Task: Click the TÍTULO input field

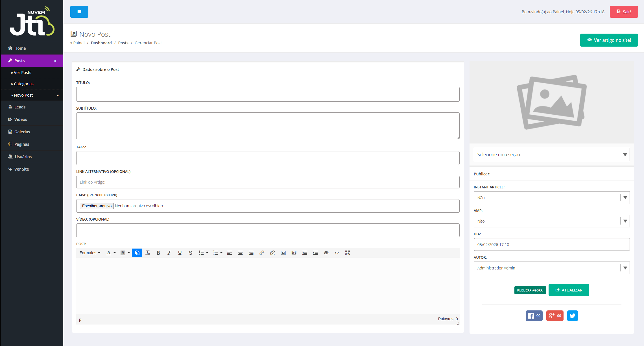Action: click(x=268, y=94)
